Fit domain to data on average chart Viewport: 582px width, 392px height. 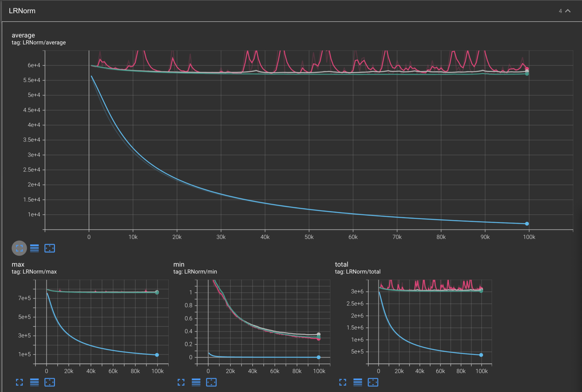tap(50, 248)
